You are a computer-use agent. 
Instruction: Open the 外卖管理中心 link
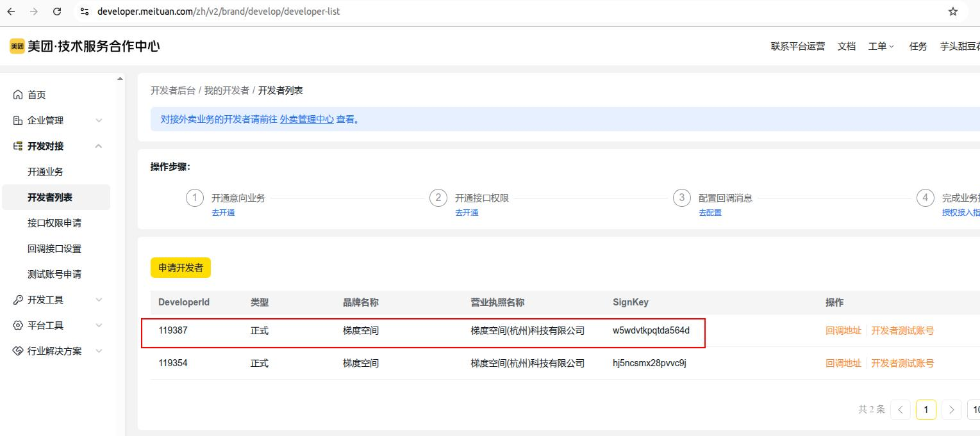(x=306, y=119)
